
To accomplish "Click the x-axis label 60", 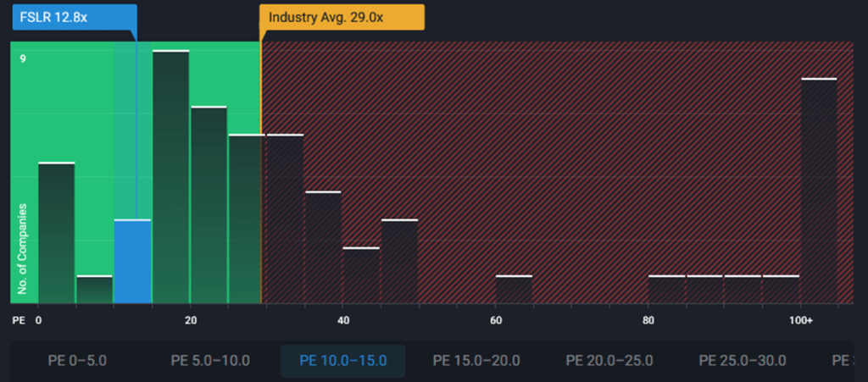I will pos(495,320).
